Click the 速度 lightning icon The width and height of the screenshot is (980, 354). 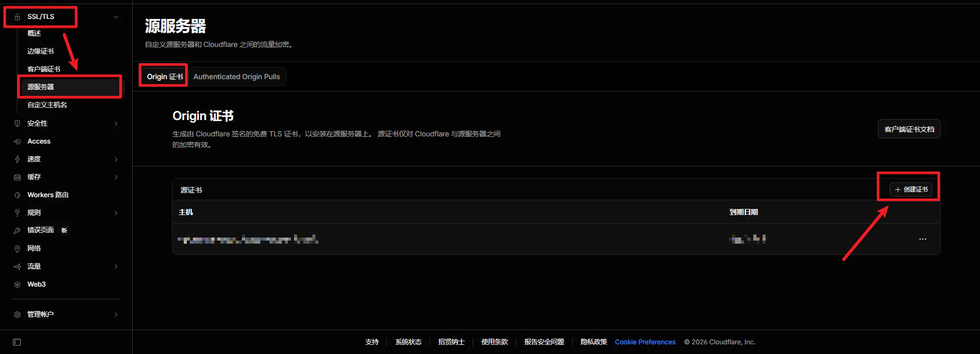tap(17, 159)
